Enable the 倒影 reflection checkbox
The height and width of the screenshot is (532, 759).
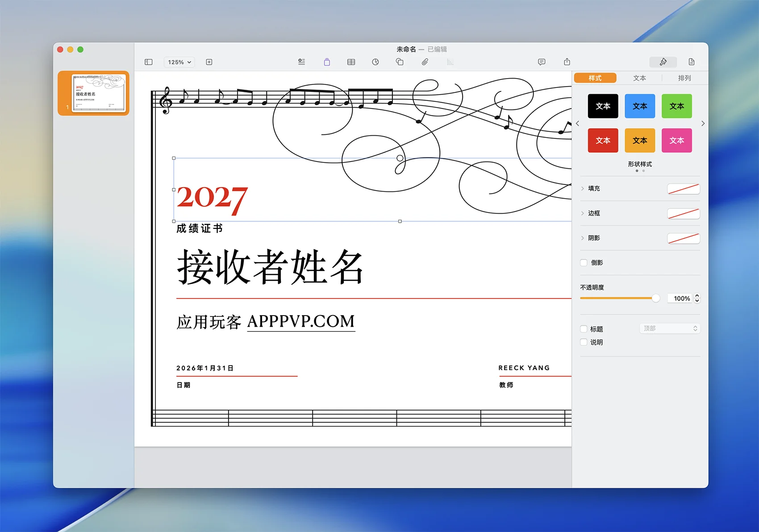click(584, 263)
